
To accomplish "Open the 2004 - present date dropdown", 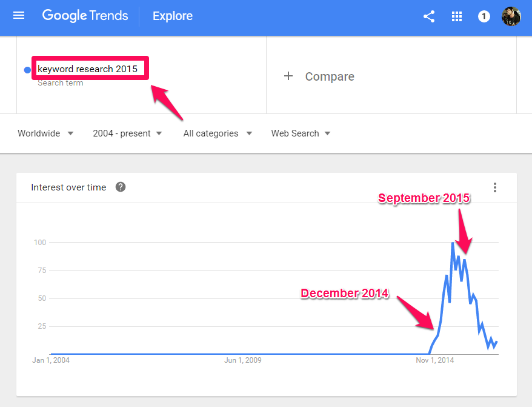I will pos(127,133).
